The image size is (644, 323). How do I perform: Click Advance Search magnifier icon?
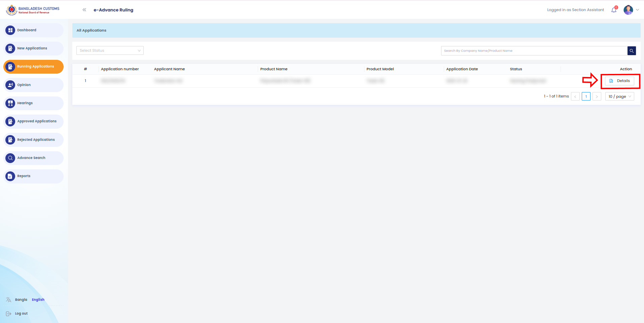click(10, 158)
